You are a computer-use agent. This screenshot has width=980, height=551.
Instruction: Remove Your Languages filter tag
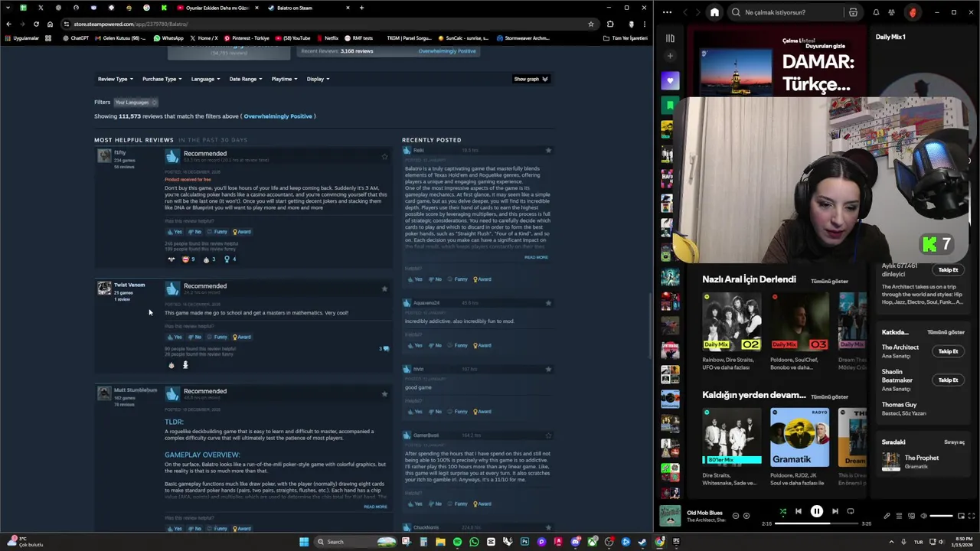coord(154,103)
